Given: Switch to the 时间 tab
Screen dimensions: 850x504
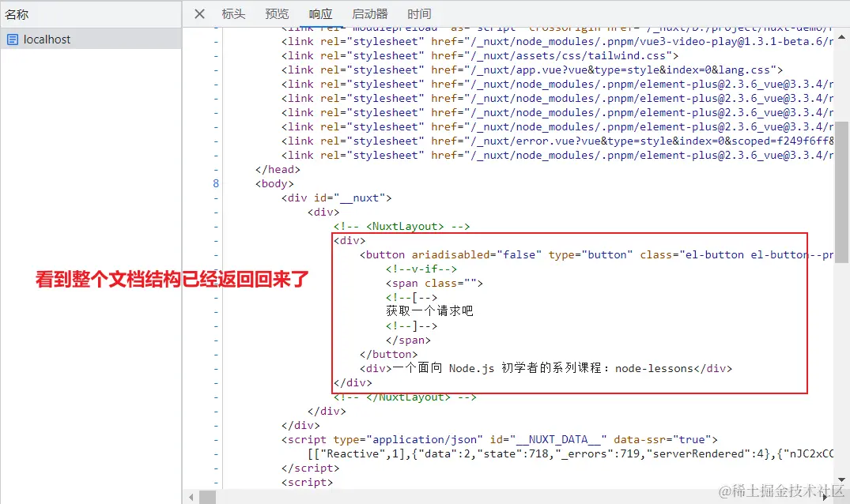Looking at the screenshot, I should tap(420, 14).
